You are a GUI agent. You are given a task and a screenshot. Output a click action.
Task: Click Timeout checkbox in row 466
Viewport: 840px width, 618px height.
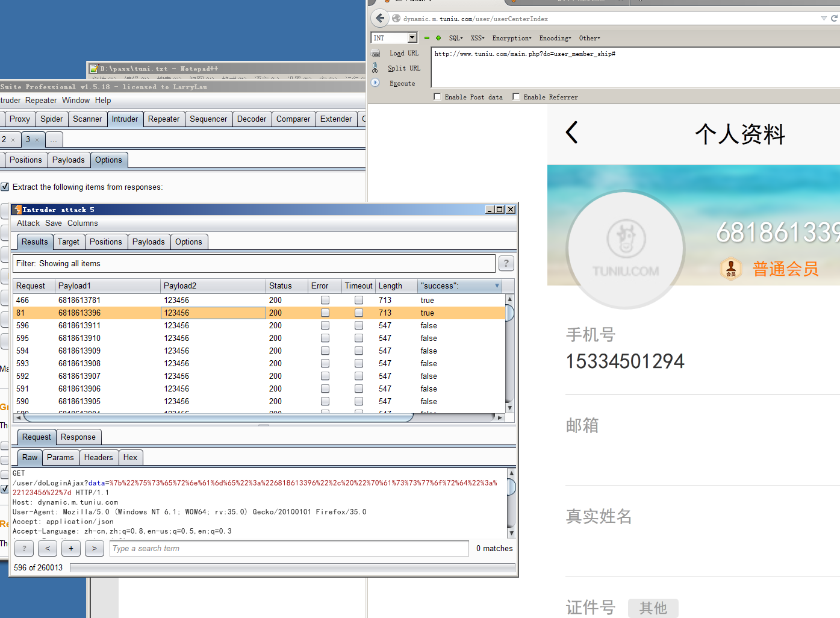point(359,300)
